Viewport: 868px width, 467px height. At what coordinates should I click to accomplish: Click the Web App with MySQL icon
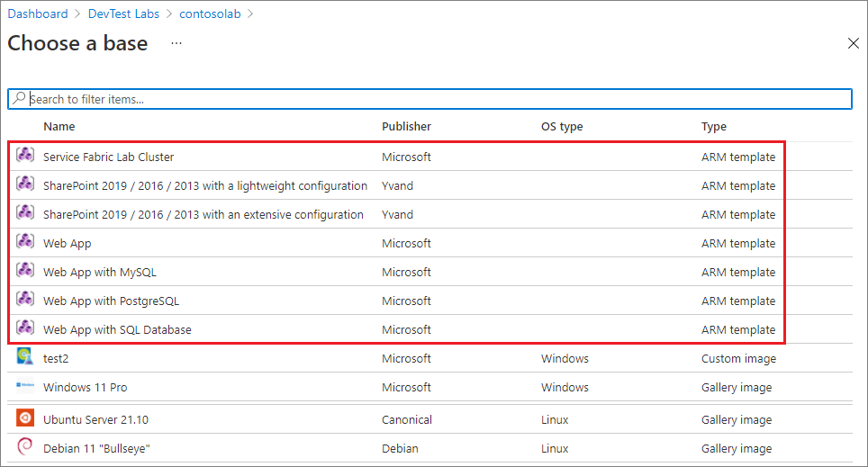25,269
